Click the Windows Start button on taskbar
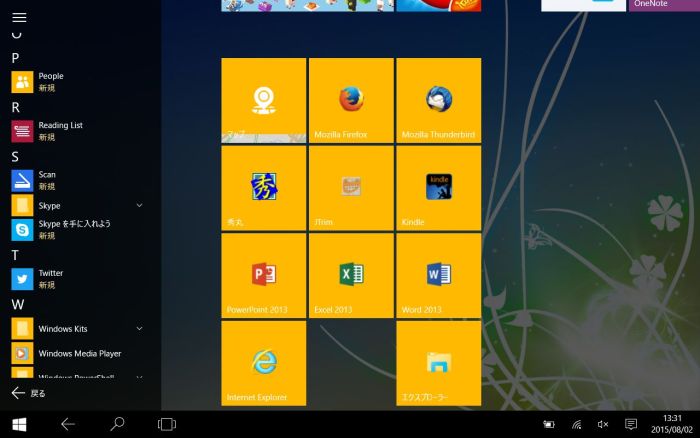Viewport: 700px width, 438px height. [x=19, y=424]
